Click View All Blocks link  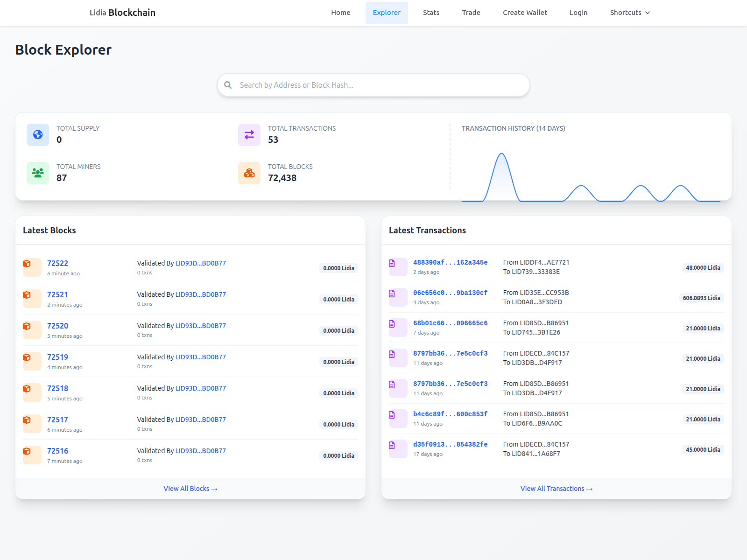[x=190, y=489]
